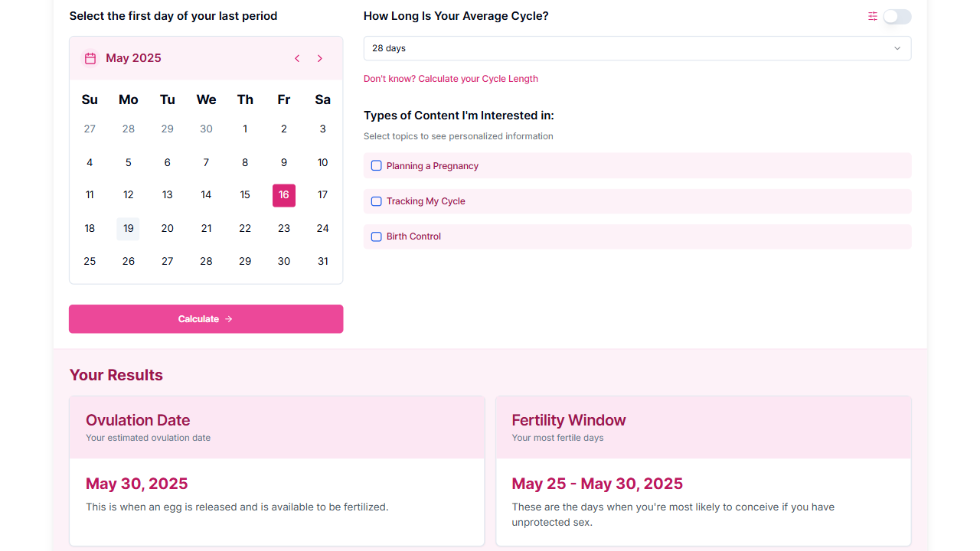Viewport: 980px width, 551px height.
Task: Enable the toggle switch at top right
Action: click(897, 16)
